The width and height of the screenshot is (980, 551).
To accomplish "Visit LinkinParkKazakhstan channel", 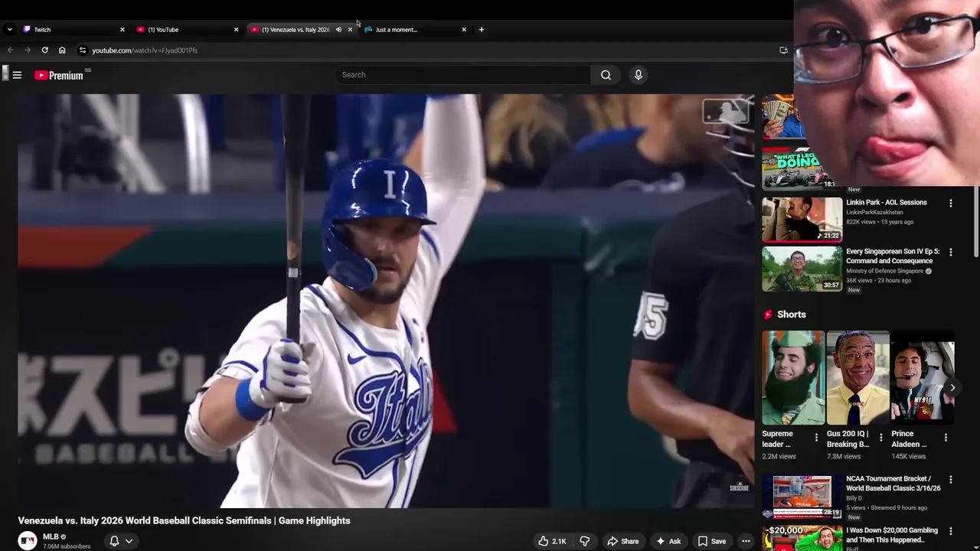I will pyautogui.click(x=874, y=212).
